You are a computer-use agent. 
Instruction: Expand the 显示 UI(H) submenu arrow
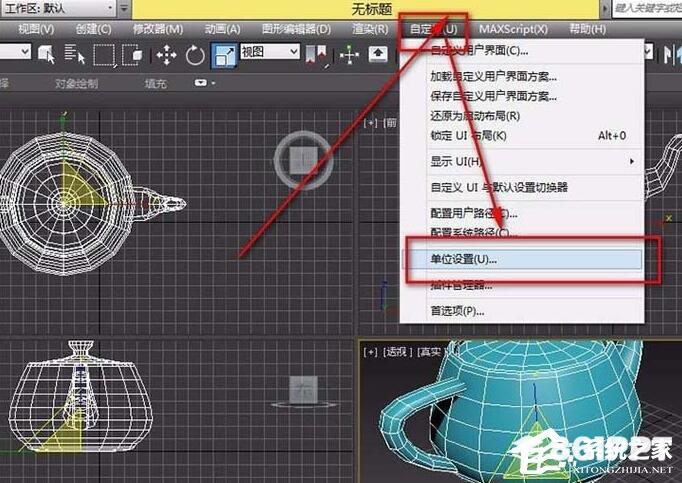coord(632,161)
